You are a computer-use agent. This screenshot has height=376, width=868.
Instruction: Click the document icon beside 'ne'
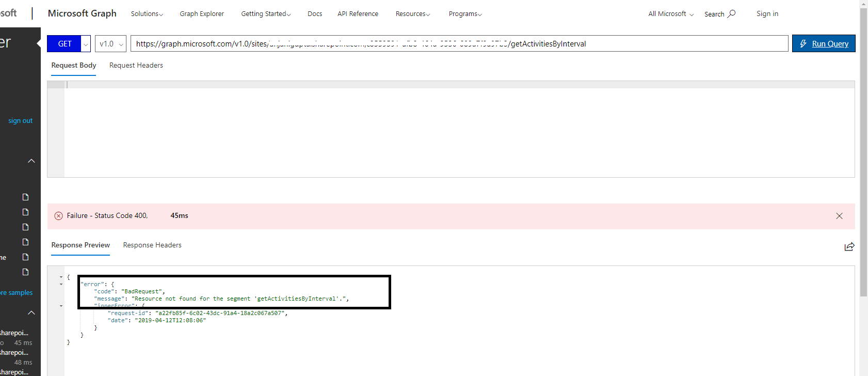(25, 257)
